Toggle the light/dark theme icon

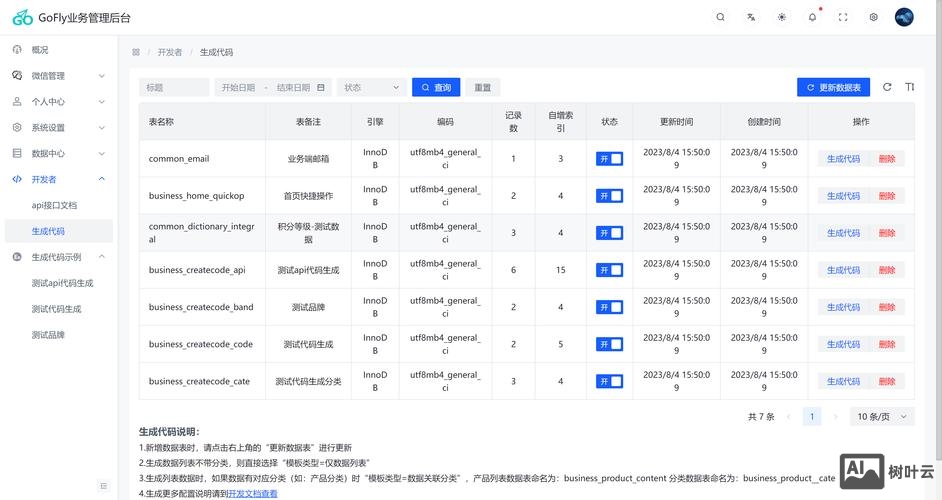point(782,17)
